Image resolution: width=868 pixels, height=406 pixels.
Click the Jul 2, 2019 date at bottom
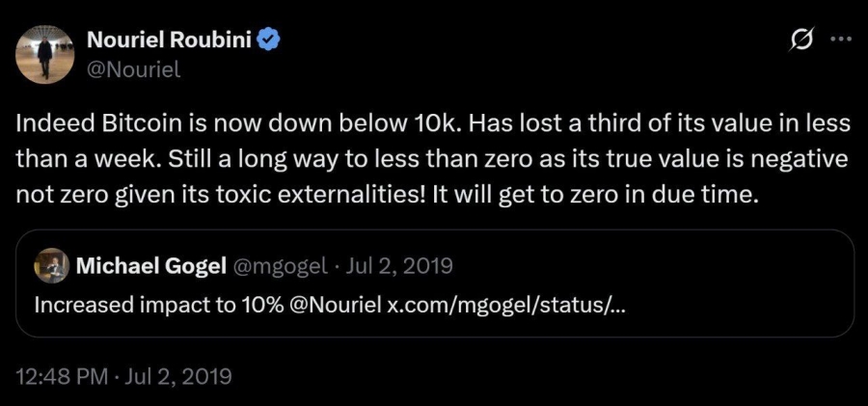176,377
